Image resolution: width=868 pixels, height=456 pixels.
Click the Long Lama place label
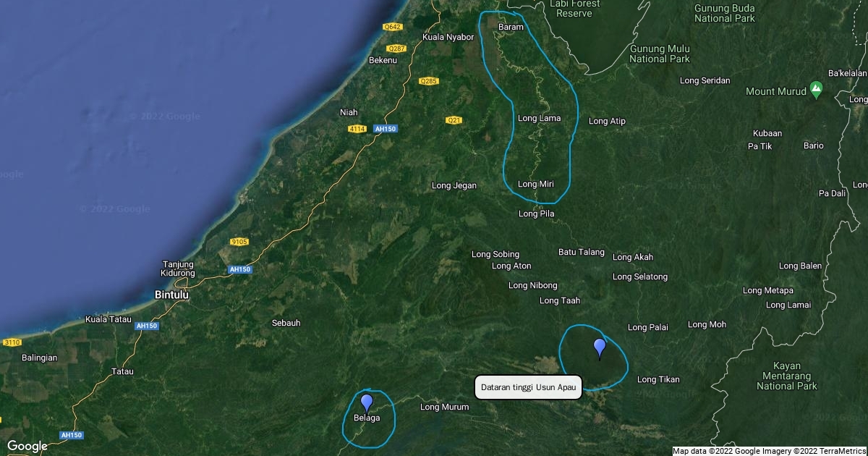click(539, 118)
